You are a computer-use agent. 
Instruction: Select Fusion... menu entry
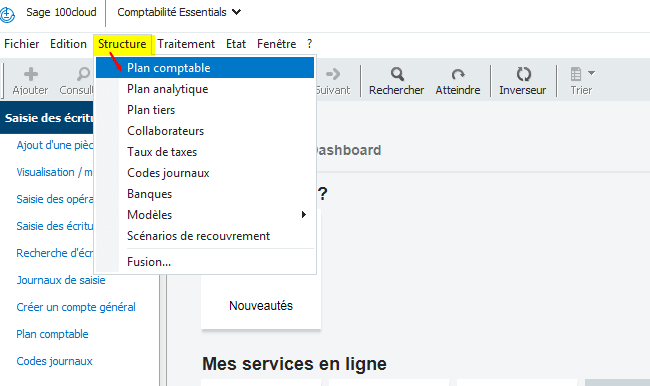(205, 262)
